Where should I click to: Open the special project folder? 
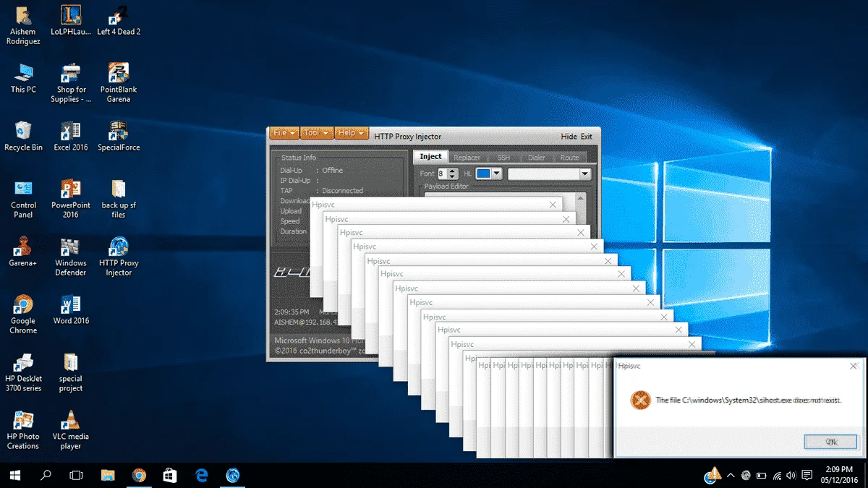coord(71,372)
